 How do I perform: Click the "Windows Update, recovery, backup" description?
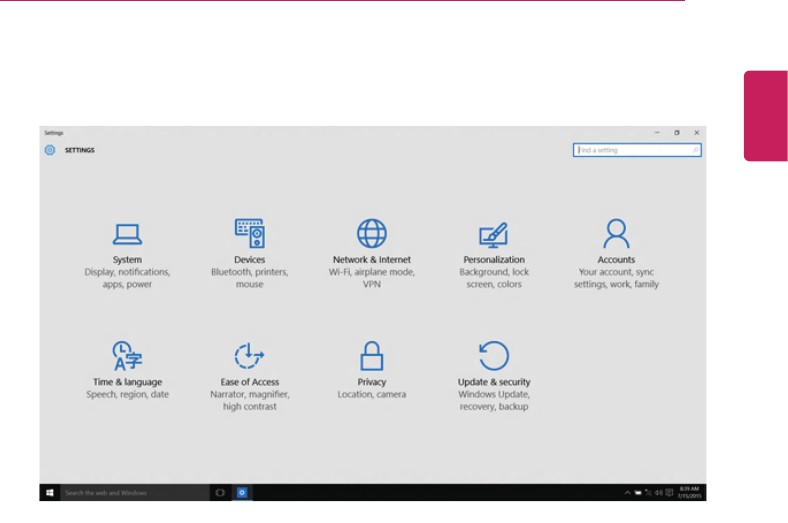pyautogui.click(x=494, y=400)
